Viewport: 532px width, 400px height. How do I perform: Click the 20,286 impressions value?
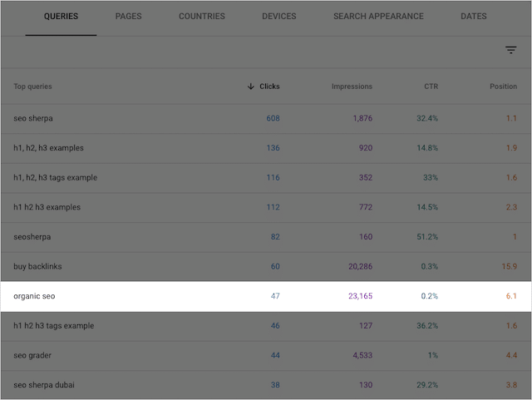[x=360, y=267]
